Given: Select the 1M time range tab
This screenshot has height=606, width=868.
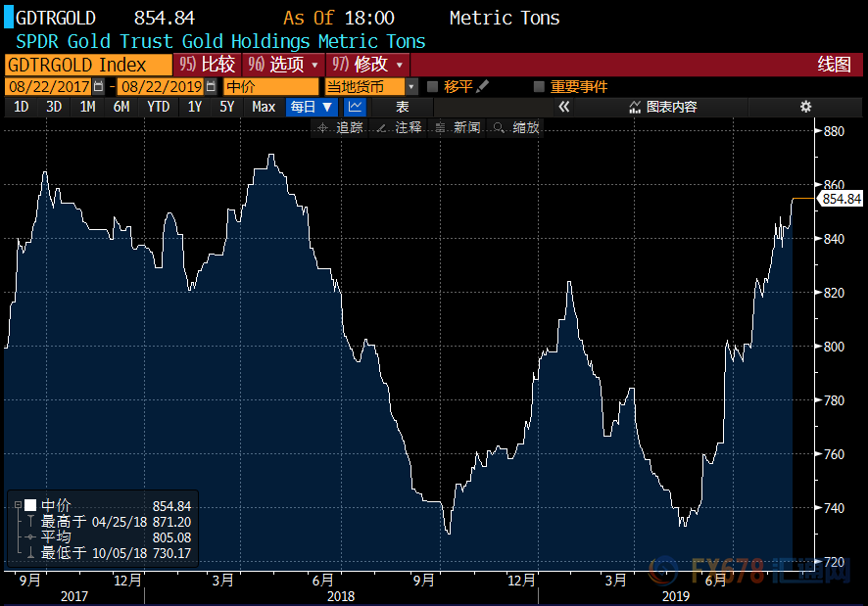Looking at the screenshot, I should (87, 107).
